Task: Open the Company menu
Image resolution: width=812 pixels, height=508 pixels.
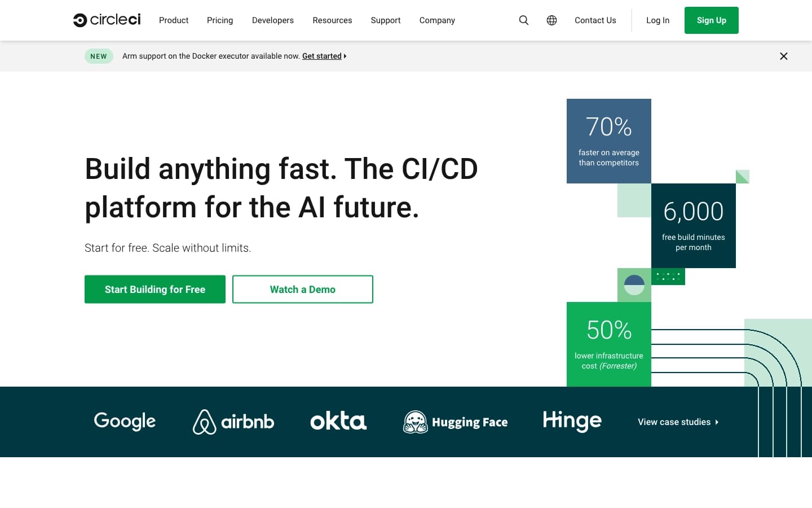Action: click(x=437, y=20)
